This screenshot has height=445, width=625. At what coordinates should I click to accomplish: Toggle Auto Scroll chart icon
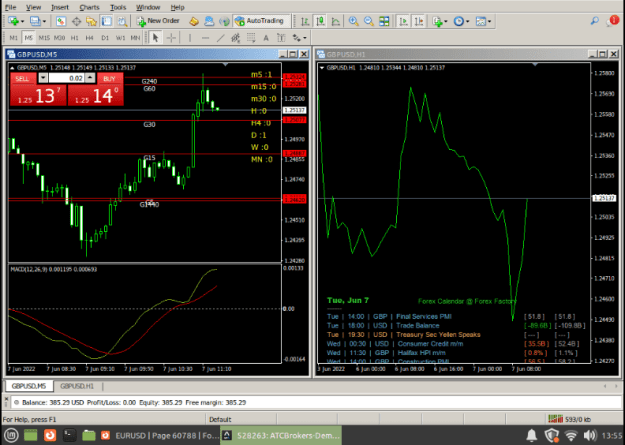tap(403, 21)
